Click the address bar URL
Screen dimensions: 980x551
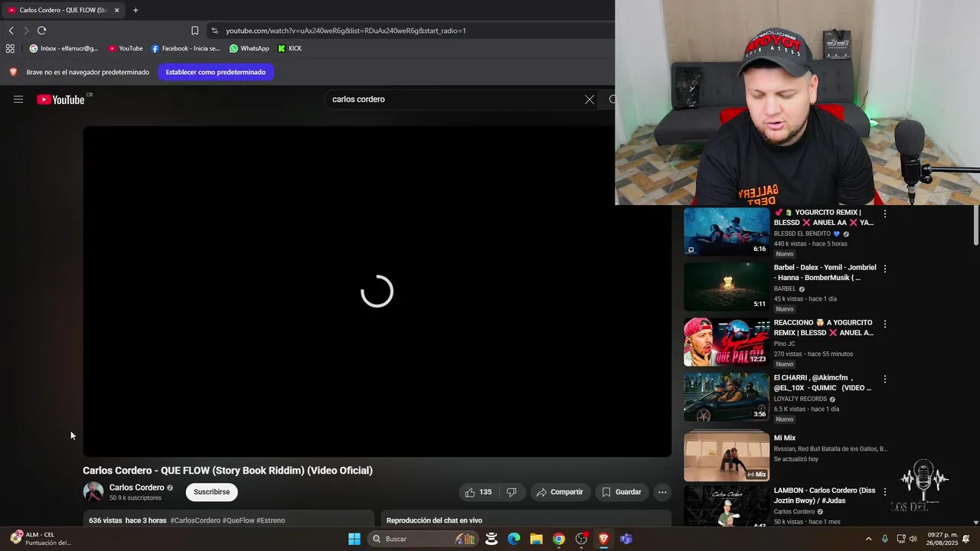pyautogui.click(x=346, y=31)
